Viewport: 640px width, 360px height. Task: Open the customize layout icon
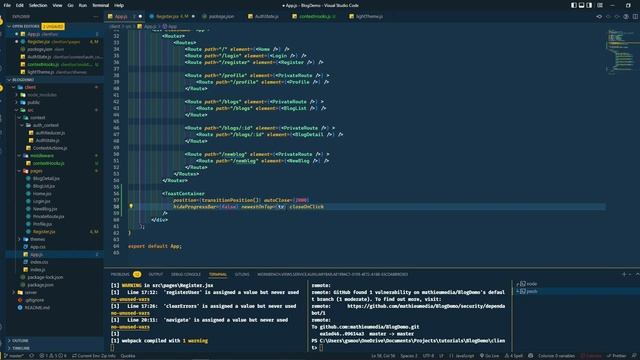[600, 5]
